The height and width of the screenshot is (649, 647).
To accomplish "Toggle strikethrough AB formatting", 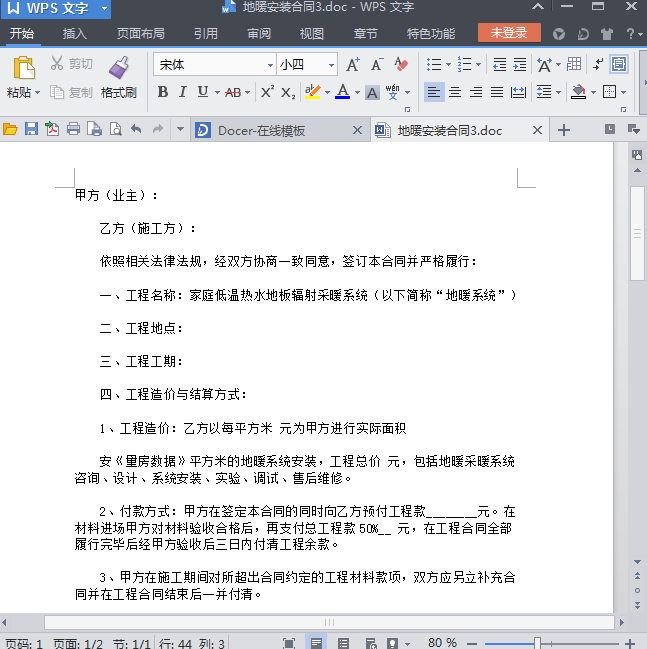I will click(233, 92).
